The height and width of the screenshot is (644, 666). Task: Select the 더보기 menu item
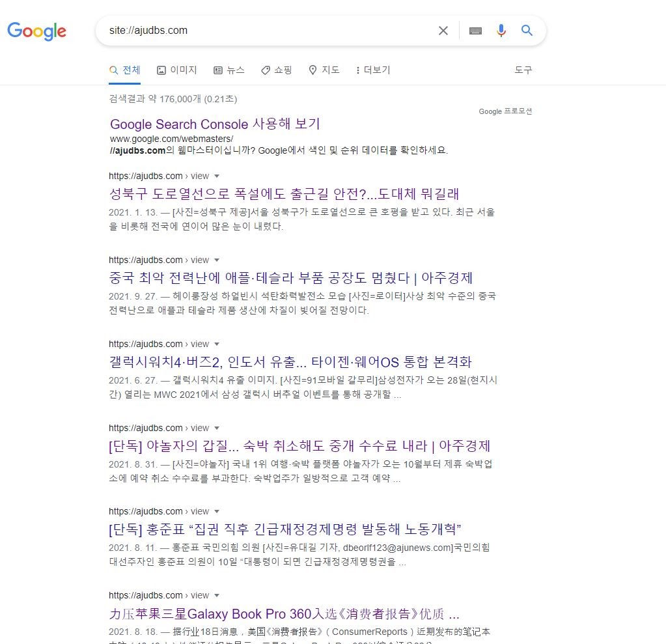[377, 70]
